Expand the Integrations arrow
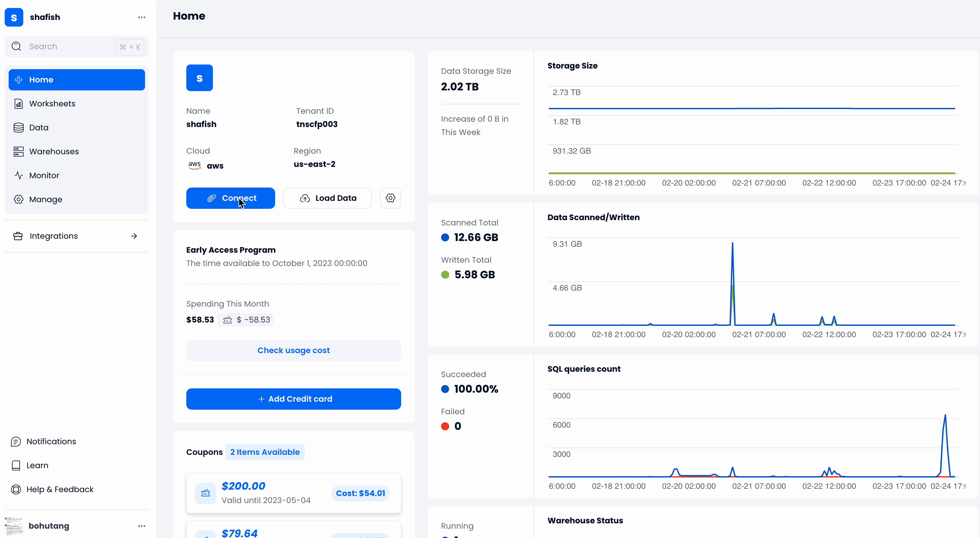 133,236
